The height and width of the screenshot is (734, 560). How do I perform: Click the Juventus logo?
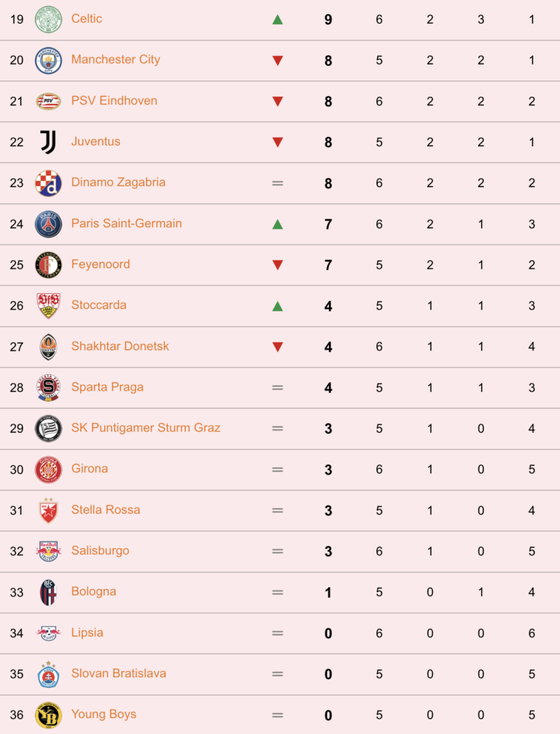click(x=48, y=142)
